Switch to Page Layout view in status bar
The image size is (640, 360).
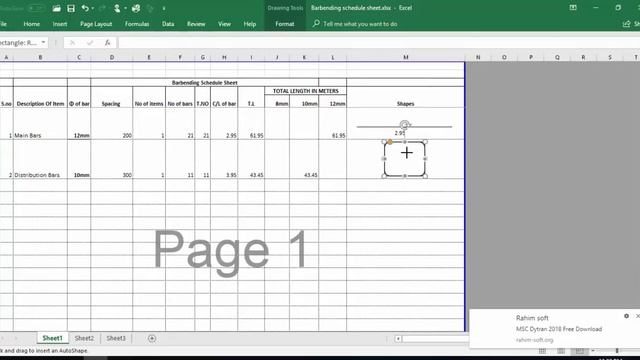pos(561,351)
